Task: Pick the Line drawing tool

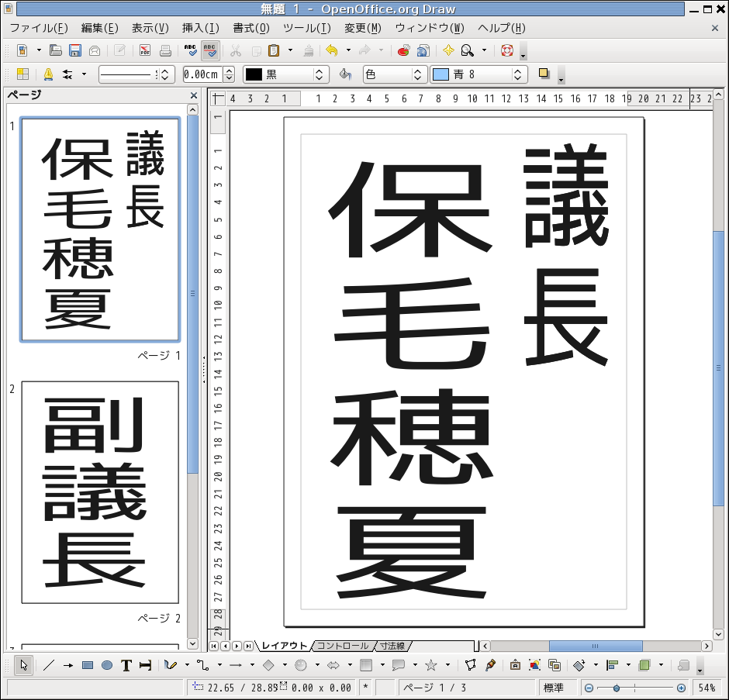Action: (x=48, y=665)
